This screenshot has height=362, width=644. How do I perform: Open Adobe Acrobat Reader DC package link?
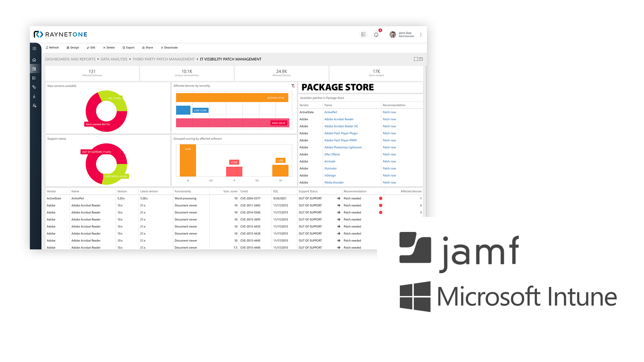pyautogui.click(x=341, y=126)
